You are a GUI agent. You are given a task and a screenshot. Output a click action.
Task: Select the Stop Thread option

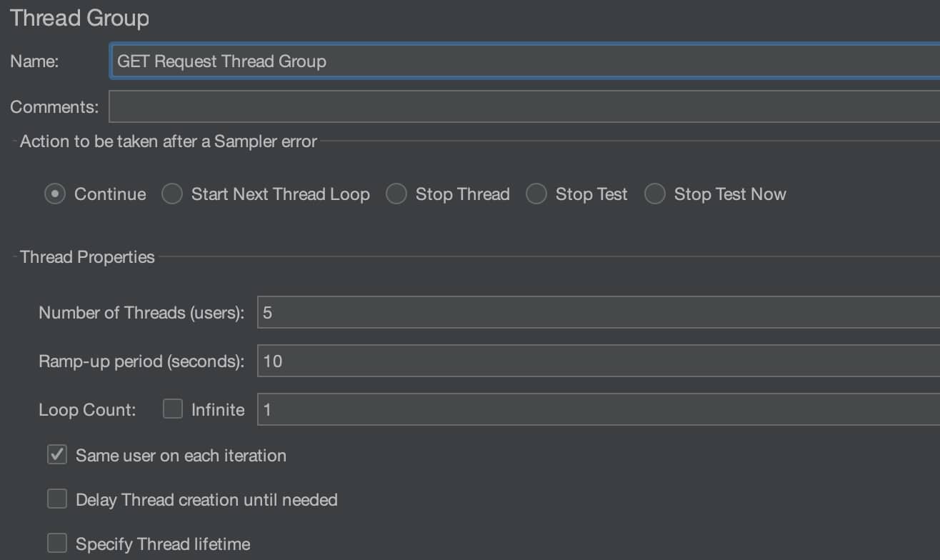(x=396, y=194)
